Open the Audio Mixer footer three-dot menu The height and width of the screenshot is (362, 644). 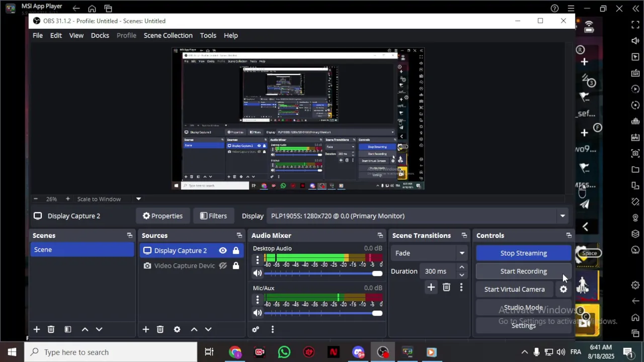point(273,329)
